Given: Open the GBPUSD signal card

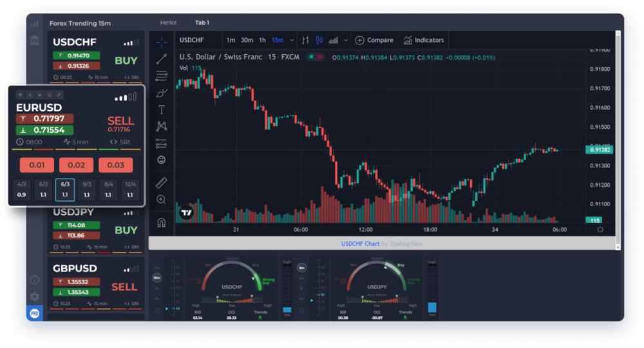Looking at the screenshot, I should click(x=96, y=285).
